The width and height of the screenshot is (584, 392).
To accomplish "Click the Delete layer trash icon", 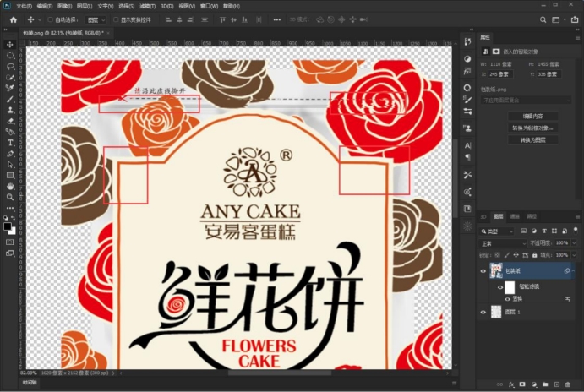I will (568, 384).
